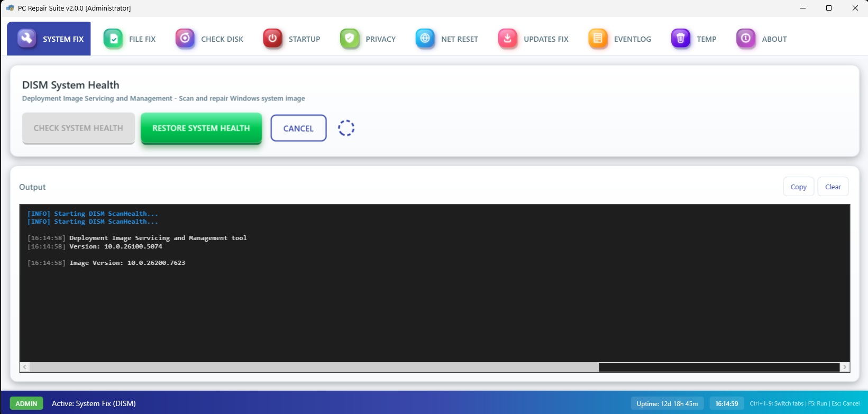Click the RESTORE SYSTEM HEALTH button
Image resolution: width=868 pixels, height=414 pixels.
point(201,128)
